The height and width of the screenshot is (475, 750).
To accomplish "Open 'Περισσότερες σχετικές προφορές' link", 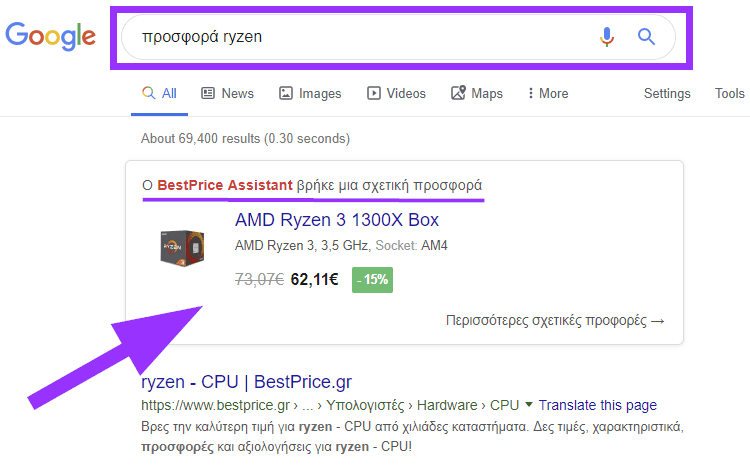I will [555, 320].
